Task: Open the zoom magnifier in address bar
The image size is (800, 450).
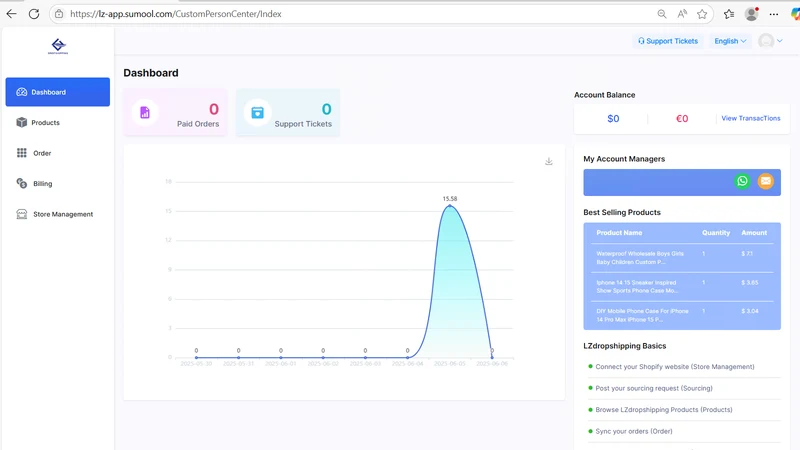Action: click(x=662, y=14)
